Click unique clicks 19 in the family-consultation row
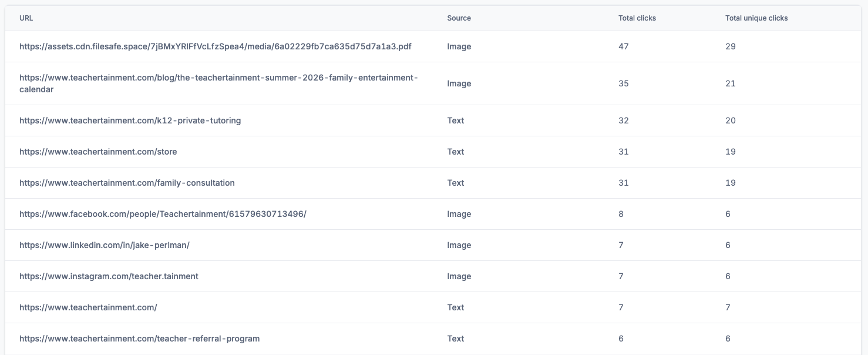 [731, 183]
